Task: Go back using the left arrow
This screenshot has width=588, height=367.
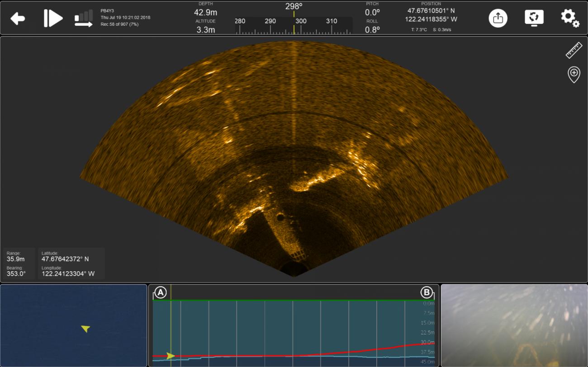Action: tap(18, 19)
